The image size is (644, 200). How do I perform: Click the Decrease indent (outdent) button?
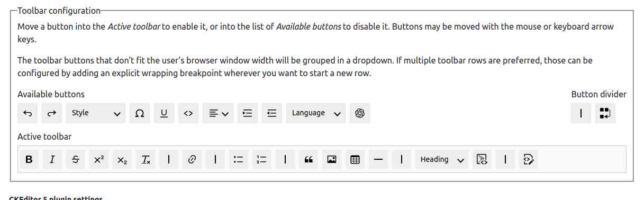(x=271, y=113)
